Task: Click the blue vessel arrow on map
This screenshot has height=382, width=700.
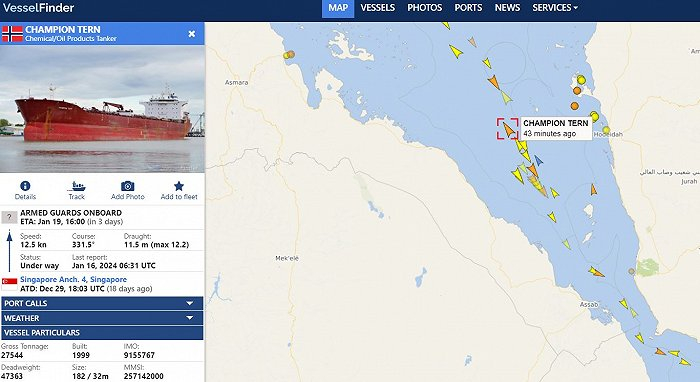Action: click(539, 161)
